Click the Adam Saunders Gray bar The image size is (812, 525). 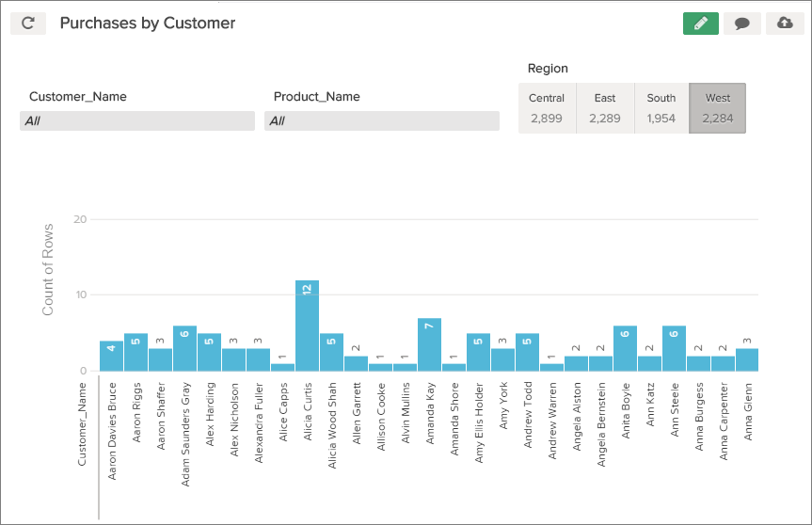click(x=184, y=348)
